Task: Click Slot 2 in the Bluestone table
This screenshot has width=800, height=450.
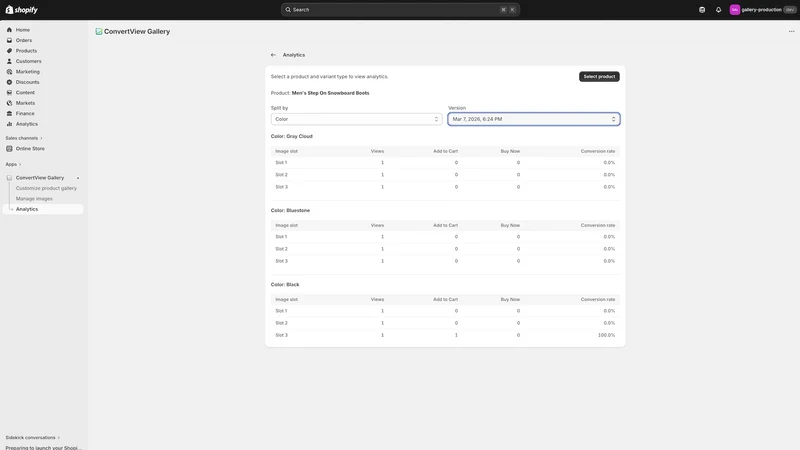Action: tap(281, 249)
